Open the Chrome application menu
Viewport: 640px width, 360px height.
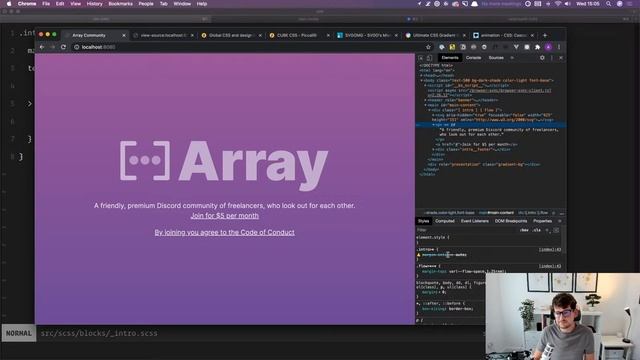click(27, 4)
